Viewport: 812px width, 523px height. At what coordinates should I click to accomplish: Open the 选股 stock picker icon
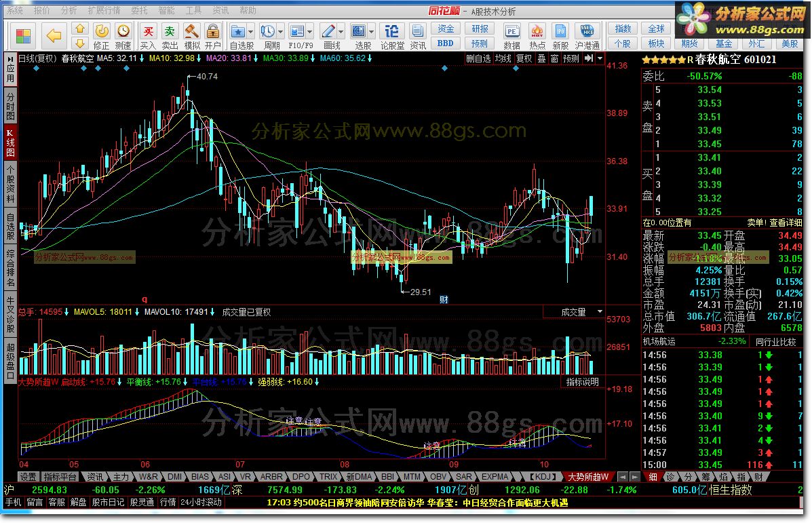pos(359,32)
